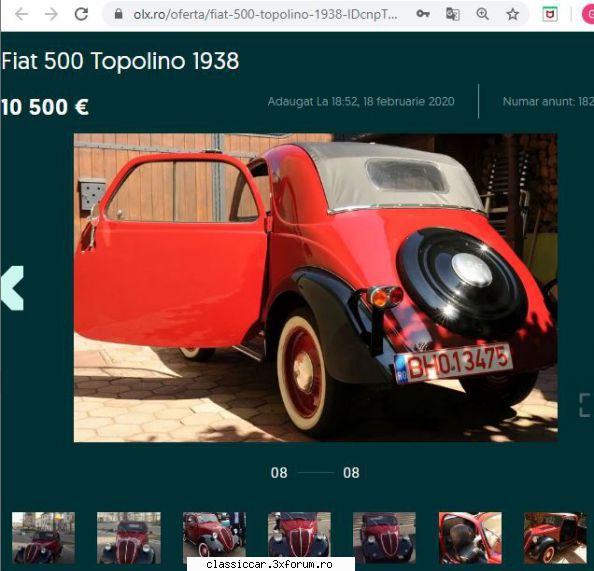Select fifth thumbnail with dark front view
Screen dimensions: 594x571
tap(384, 538)
